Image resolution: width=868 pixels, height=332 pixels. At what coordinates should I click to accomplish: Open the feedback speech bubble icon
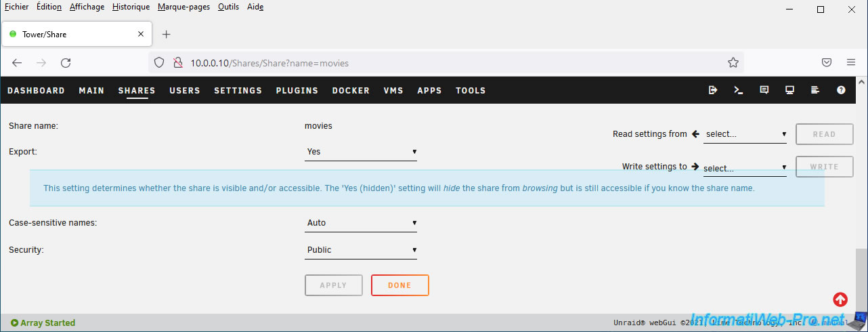click(764, 90)
